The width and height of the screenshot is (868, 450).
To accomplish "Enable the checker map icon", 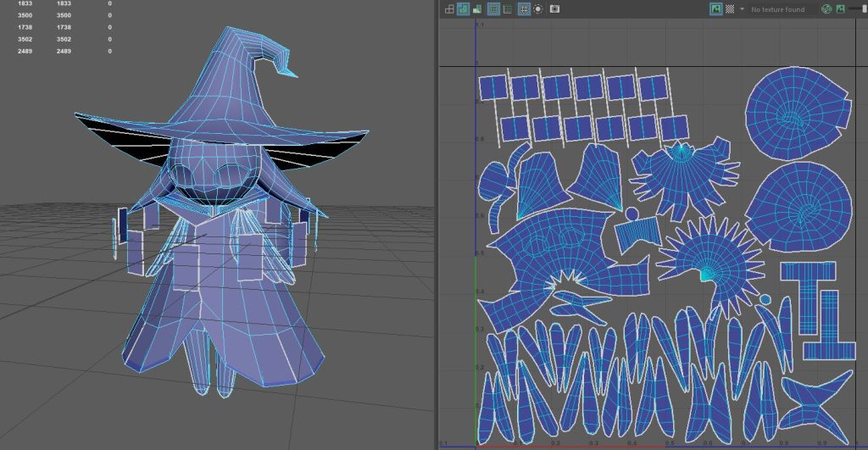I will pos(730,8).
